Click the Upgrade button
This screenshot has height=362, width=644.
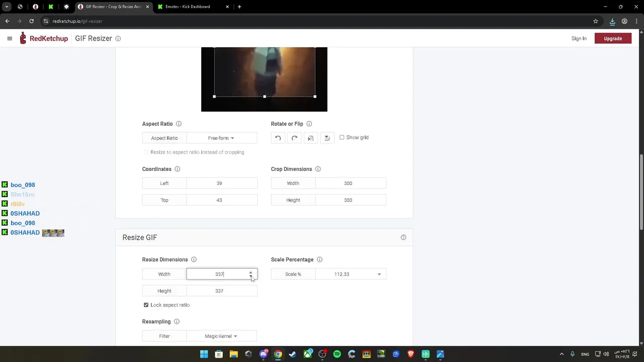coord(613,39)
